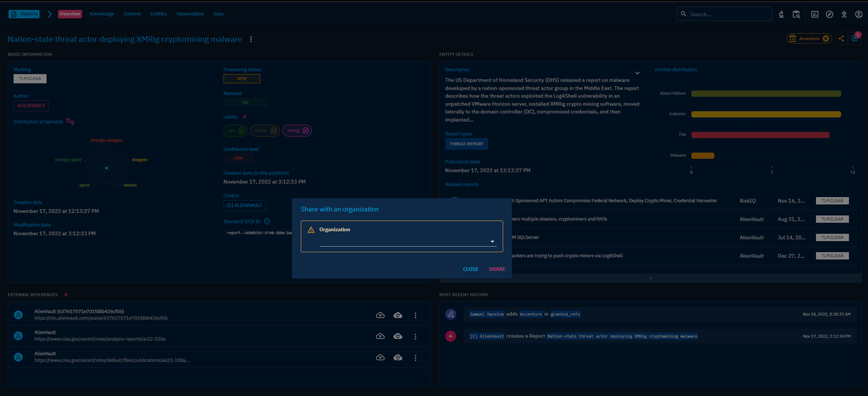The width and height of the screenshot is (868, 396).
Task: Open the clipboard search icon in the top bar
Action: coord(796,14)
